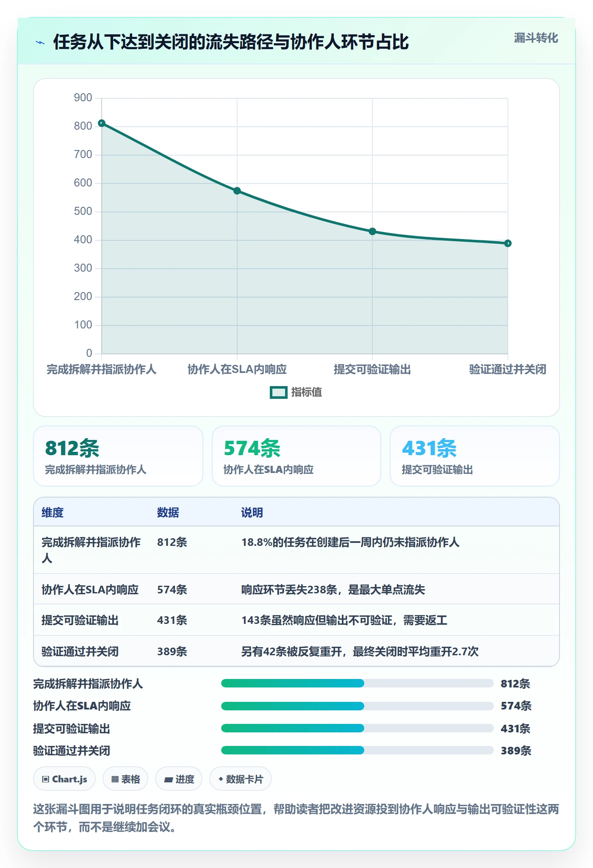Click the note 响应环节丢失238条，是最大单点流失
Screen dimensions: 593x868
coord(333,590)
